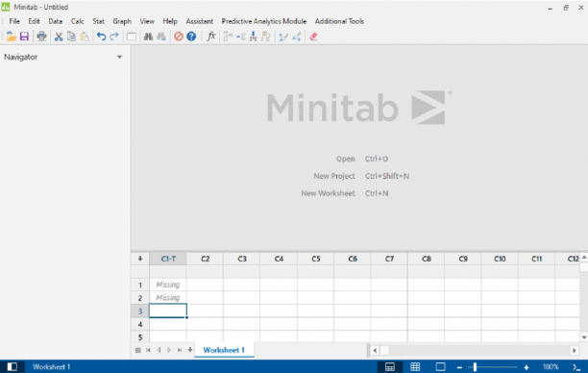Click the Copy icon in the toolbar

click(x=71, y=37)
